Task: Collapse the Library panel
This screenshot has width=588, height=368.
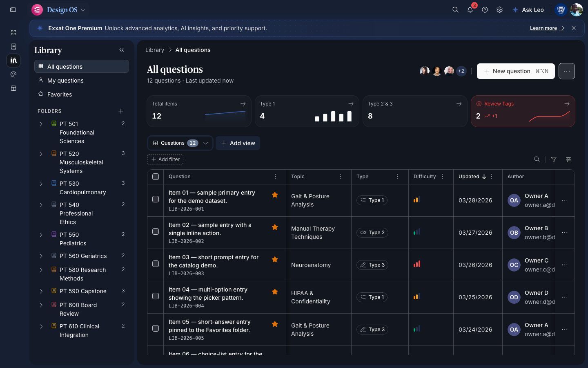Action: click(x=122, y=50)
